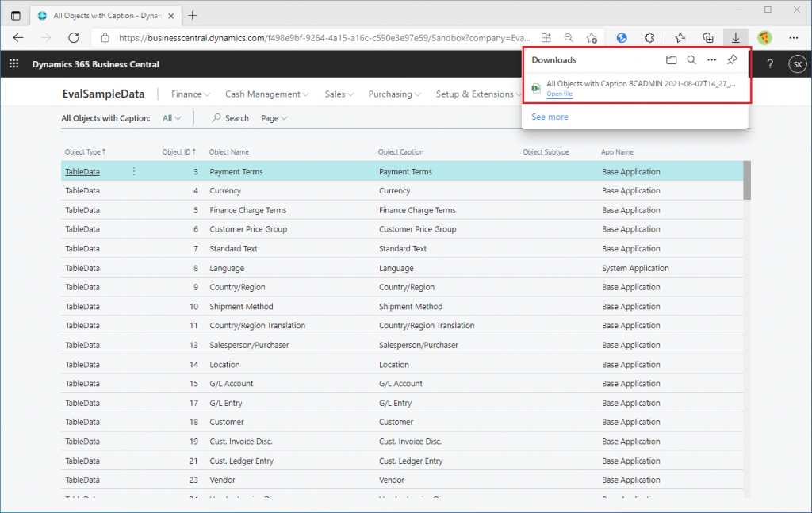
Task: Click the browser address bar URL
Action: pos(324,38)
